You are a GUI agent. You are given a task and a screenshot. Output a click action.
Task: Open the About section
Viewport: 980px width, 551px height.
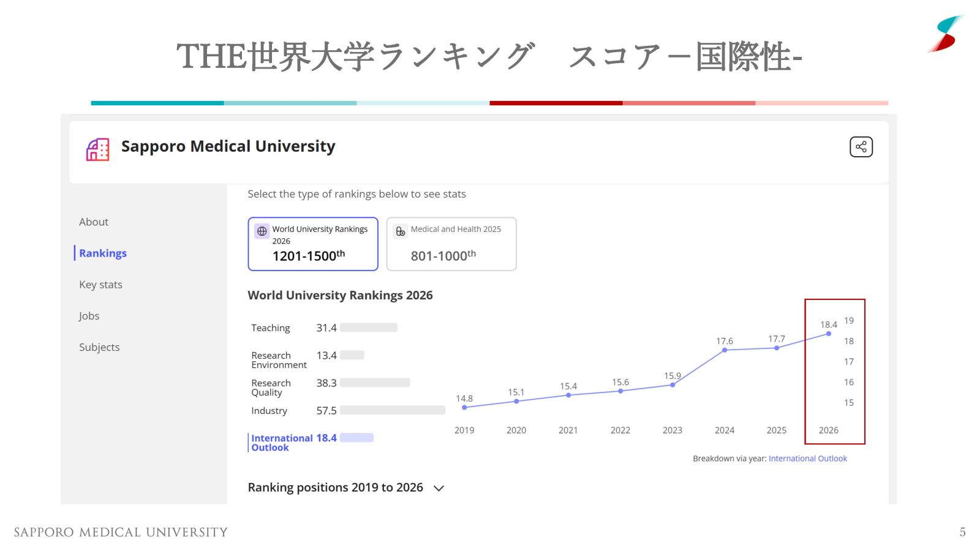(94, 222)
